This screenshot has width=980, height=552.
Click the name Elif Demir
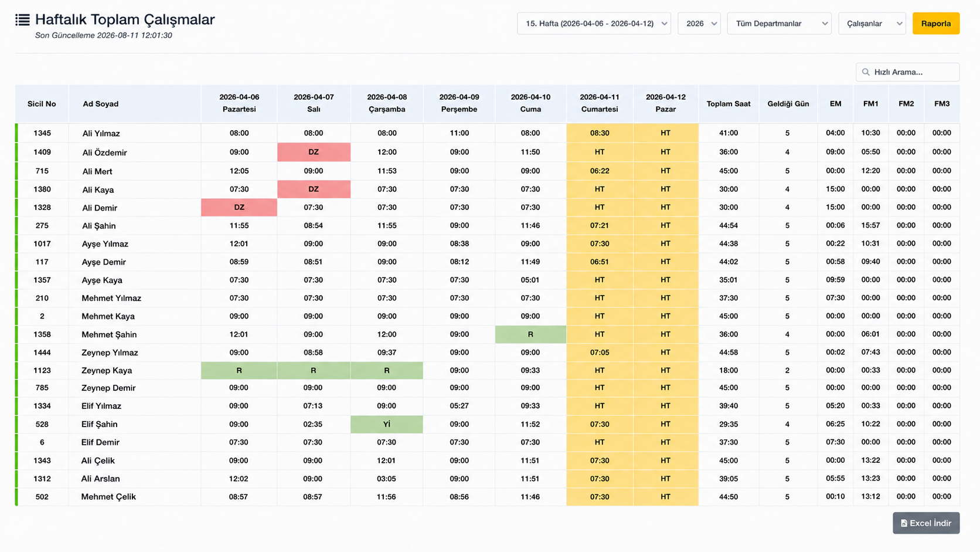coord(100,443)
